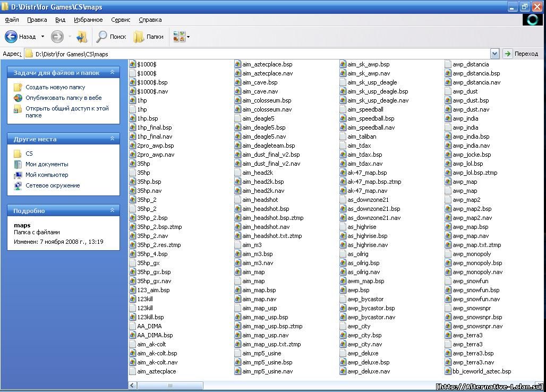
Task: Go to 'Мои документы' link
Action: click(47, 164)
